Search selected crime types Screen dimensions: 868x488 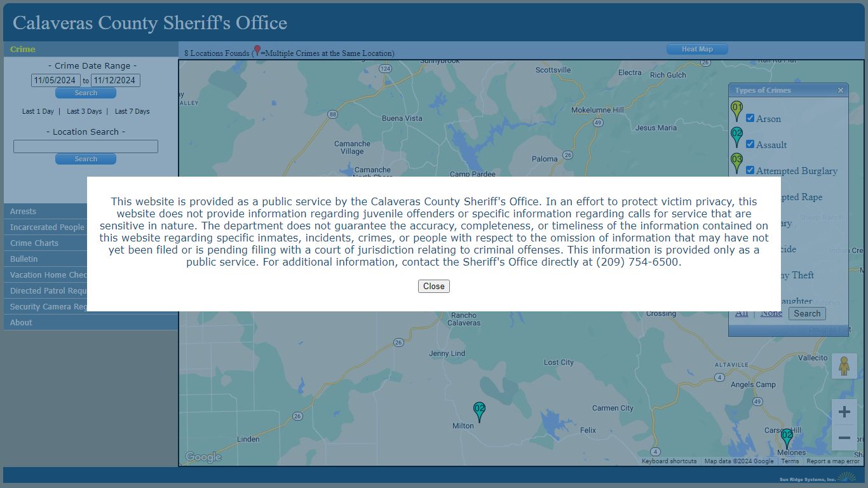click(807, 313)
